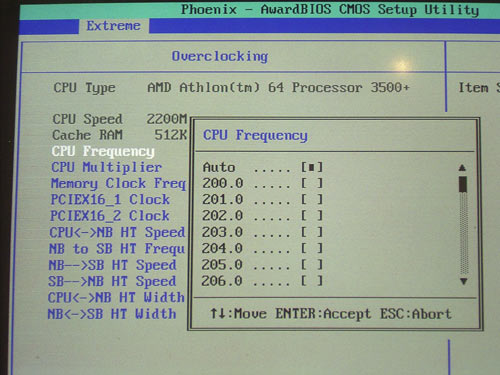Select the 206.0 frequency option

tap(262, 281)
